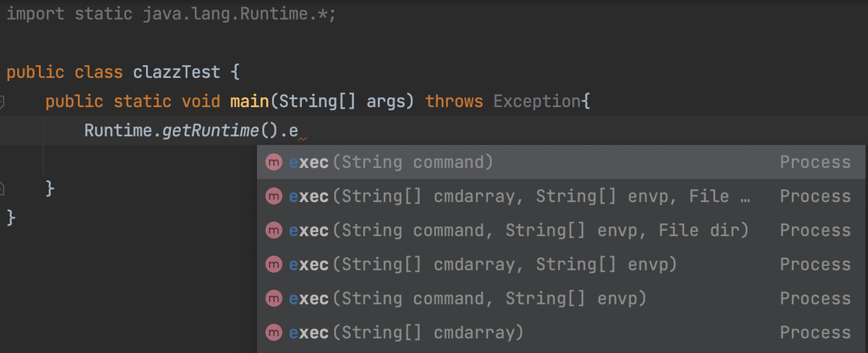Click method icon of truncated three-argument cmdarray exec
This screenshot has width=868, height=353.
(275, 197)
